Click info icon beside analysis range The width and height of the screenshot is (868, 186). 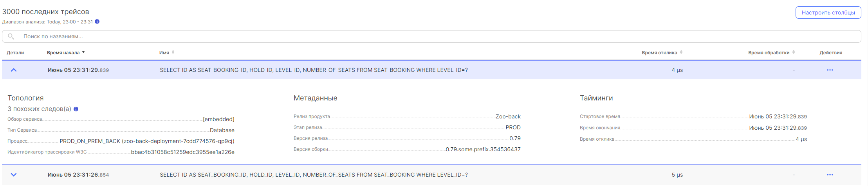coord(97,21)
